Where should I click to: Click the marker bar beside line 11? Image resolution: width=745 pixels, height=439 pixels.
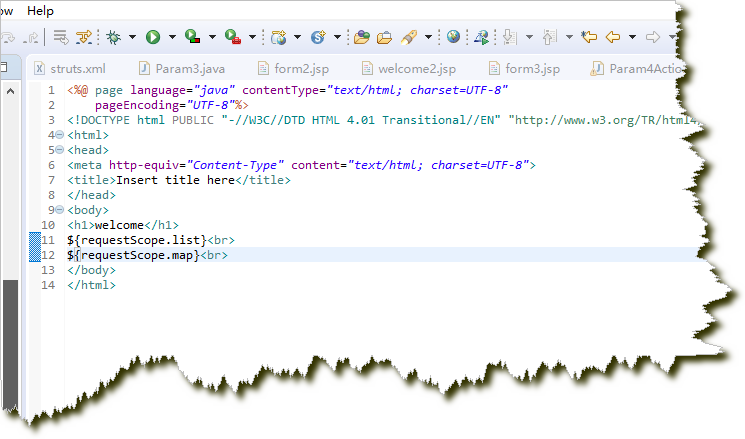(35, 240)
